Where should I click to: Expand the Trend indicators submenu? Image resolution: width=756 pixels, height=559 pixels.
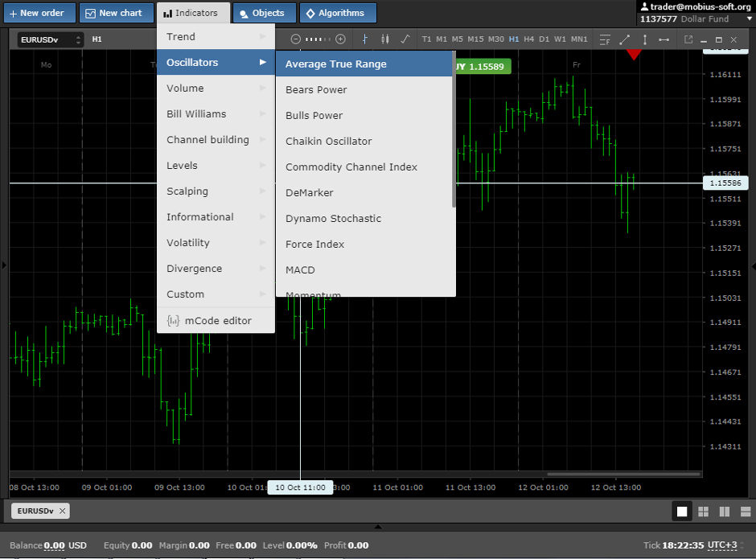216,37
